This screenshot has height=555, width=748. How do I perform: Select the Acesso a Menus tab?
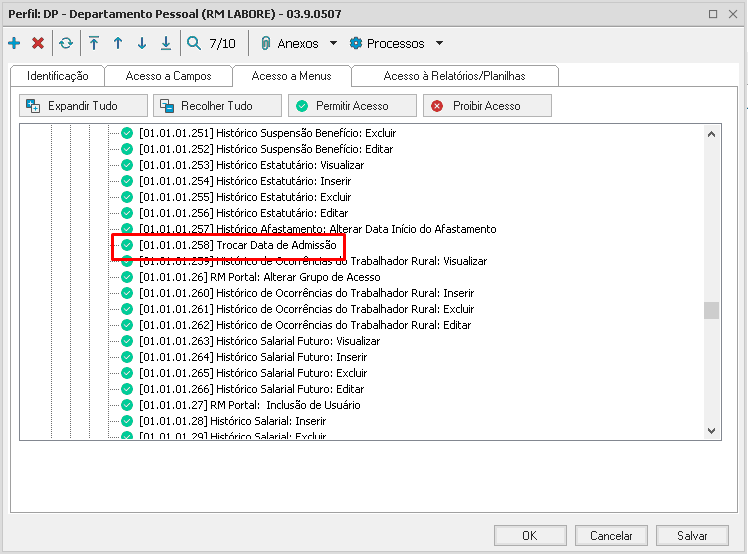click(x=291, y=76)
